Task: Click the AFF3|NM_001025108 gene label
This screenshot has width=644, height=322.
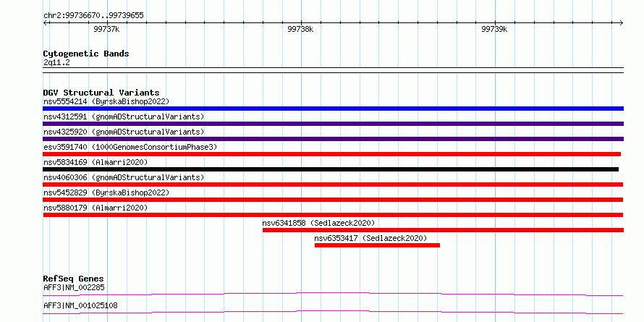Action: pos(80,306)
